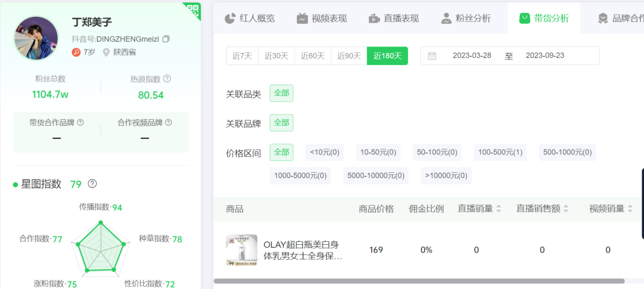The image size is (644, 289).
Task: Click help icon next to 热浪指数
Action: point(168,79)
